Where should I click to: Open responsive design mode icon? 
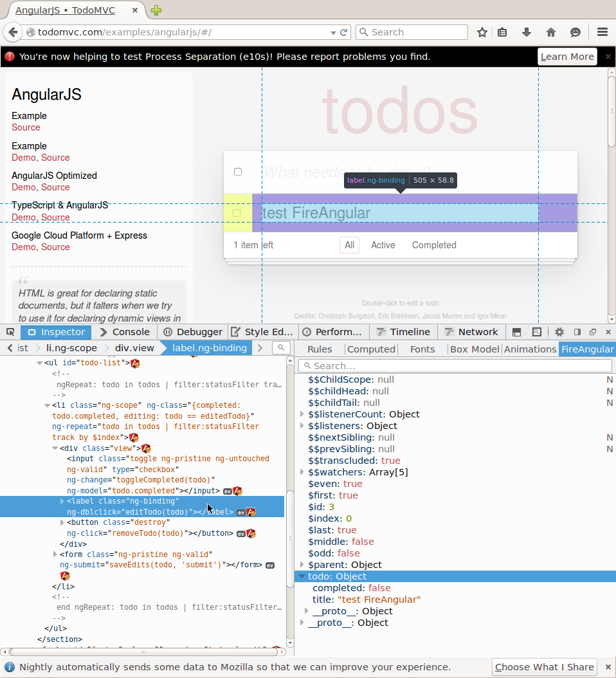(x=536, y=332)
